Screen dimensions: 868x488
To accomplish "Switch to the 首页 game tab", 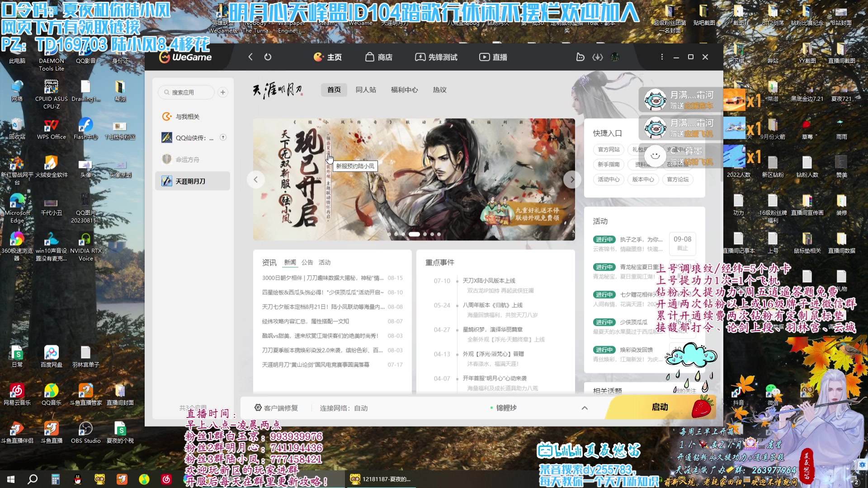I will point(334,90).
